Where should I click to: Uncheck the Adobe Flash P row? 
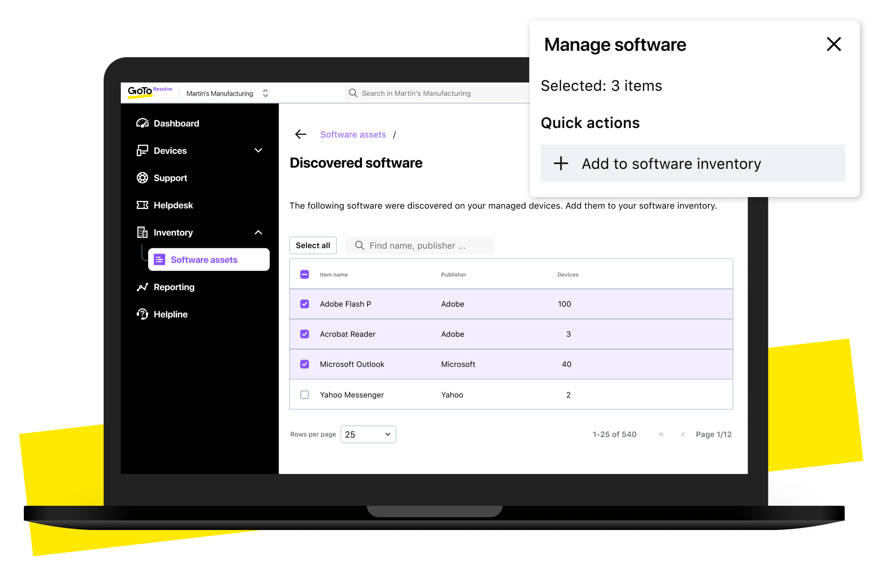point(304,304)
